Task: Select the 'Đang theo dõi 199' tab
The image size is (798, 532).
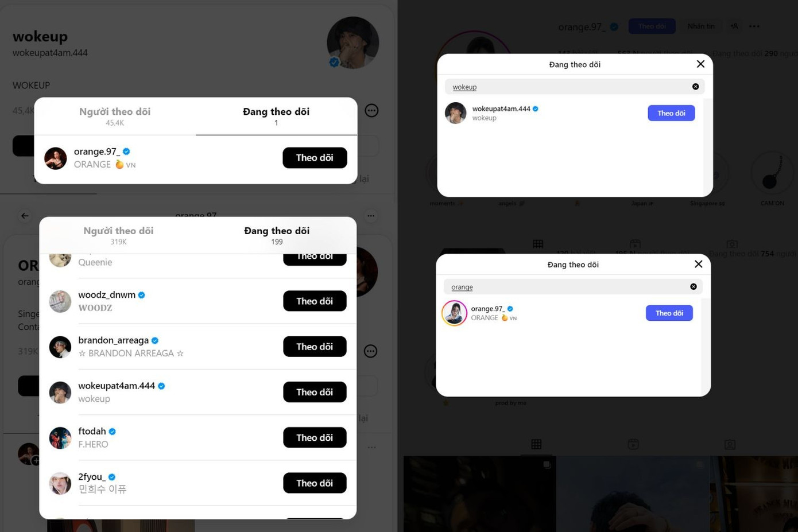Action: [x=277, y=235]
